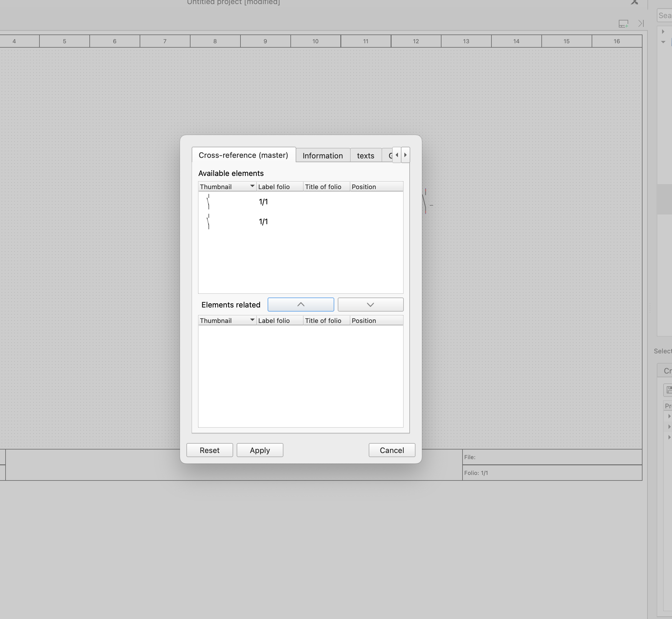Click the go to last folio icon

[641, 23]
